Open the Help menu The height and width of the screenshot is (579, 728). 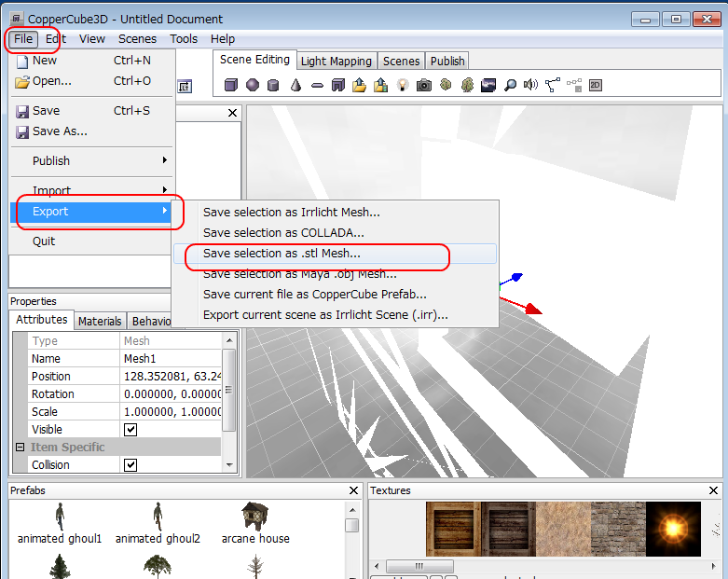(223, 39)
